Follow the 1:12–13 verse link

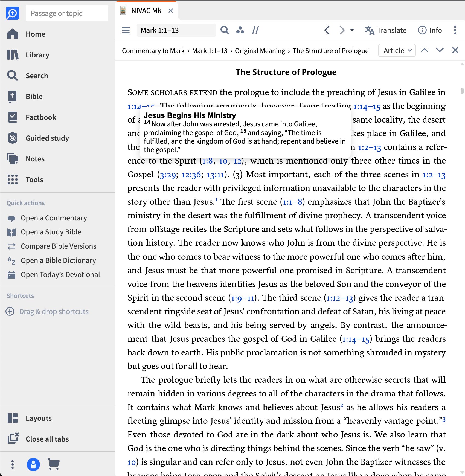pos(340,298)
